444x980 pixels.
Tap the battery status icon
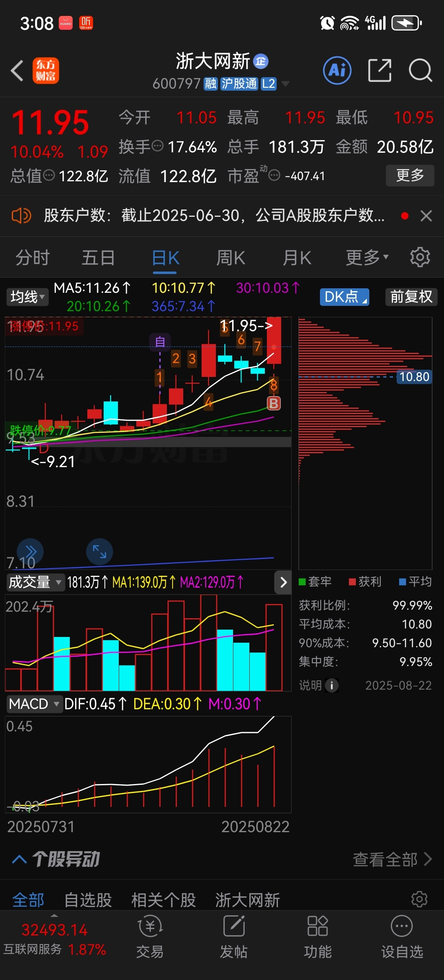point(406,23)
